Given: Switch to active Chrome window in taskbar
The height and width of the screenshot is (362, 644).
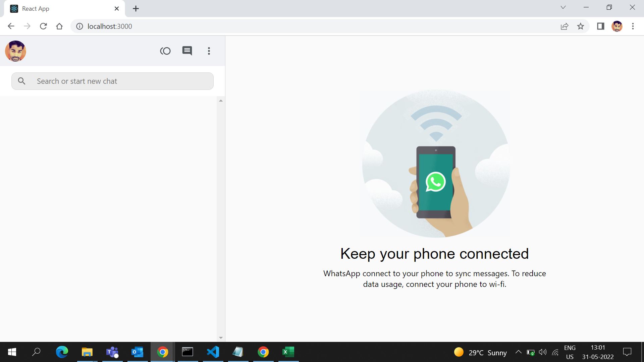Looking at the screenshot, I should click(x=163, y=352).
